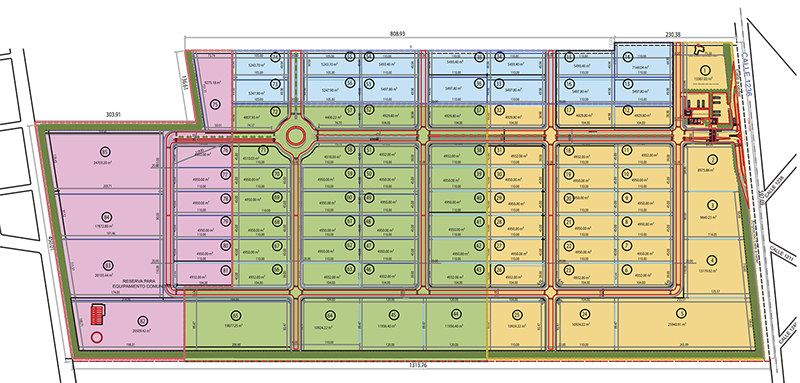The height and width of the screenshot is (383, 800).
Task: Click the red building symbol in lot 82
Action: [x=97, y=314]
